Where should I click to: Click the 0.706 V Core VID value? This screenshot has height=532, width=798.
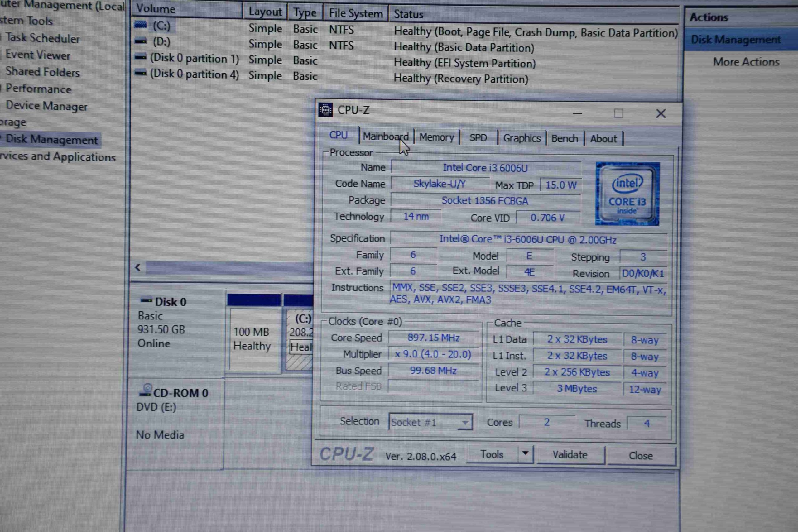click(x=548, y=218)
